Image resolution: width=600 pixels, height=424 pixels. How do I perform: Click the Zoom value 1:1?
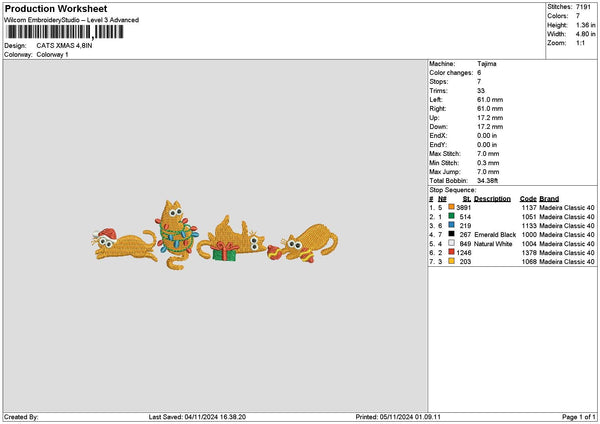click(580, 43)
